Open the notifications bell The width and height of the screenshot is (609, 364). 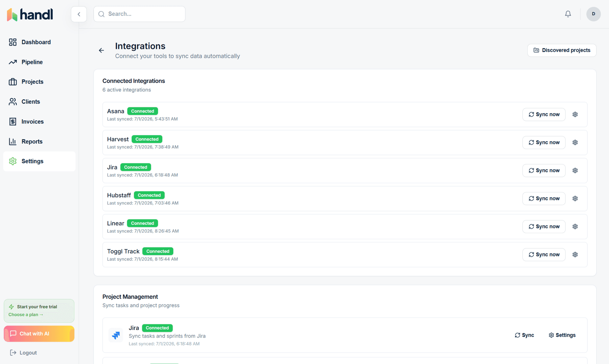(568, 14)
